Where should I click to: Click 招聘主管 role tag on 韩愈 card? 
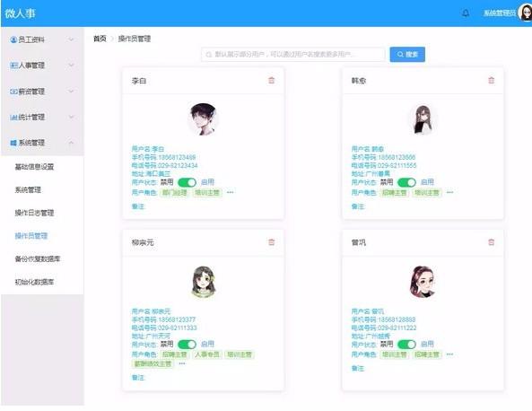[394, 192]
